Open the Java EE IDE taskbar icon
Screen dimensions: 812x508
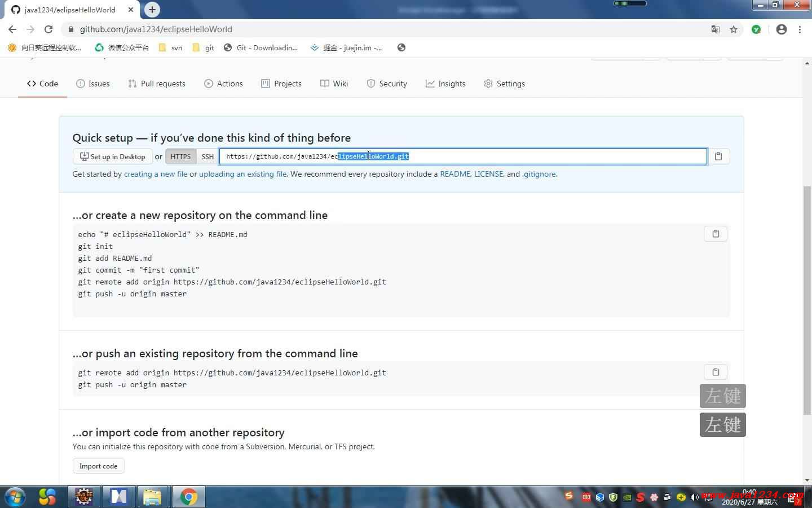pos(84,497)
